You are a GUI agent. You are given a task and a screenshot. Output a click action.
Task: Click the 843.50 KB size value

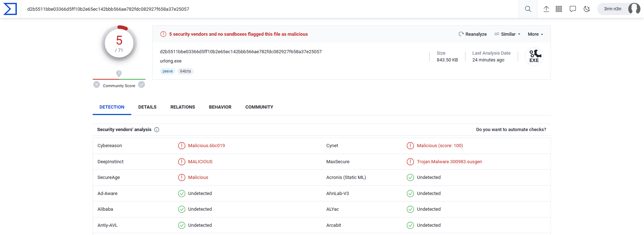[447, 60]
